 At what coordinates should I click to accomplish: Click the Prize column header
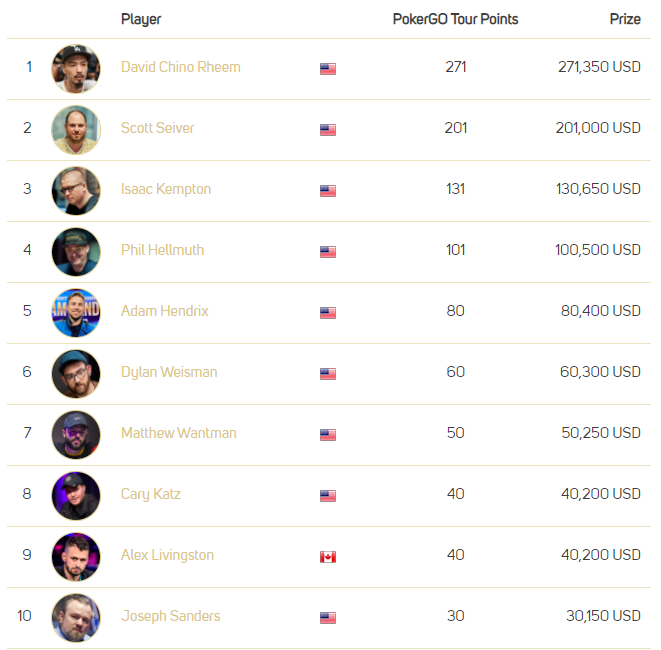click(x=625, y=19)
